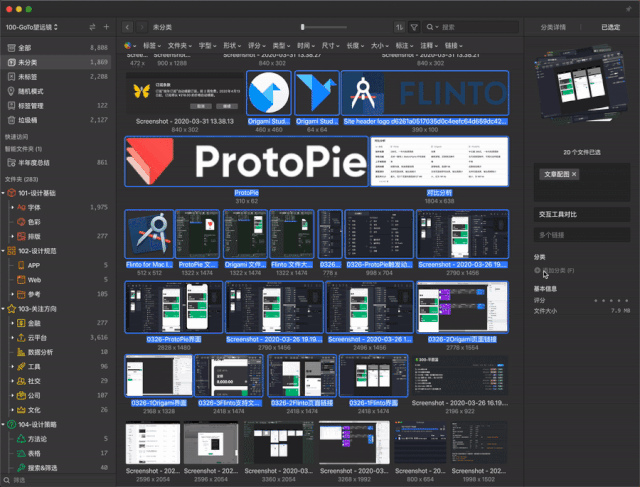
Task: Click the 添加分类 add category button
Action: point(554,270)
